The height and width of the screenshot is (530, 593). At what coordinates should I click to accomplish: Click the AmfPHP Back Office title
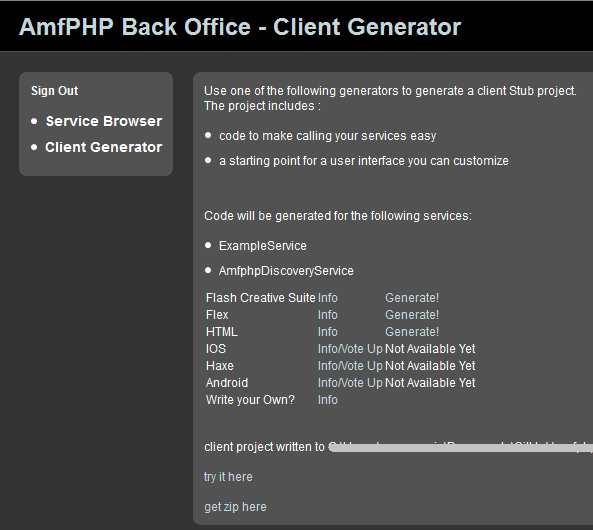(240, 27)
